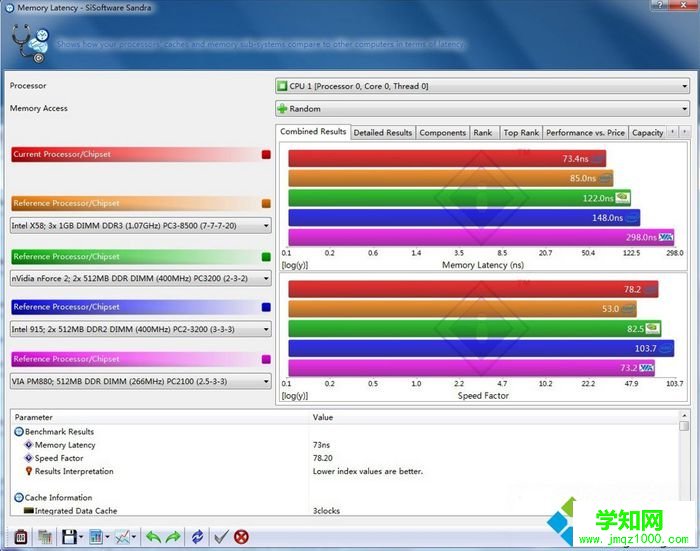Click the gray checkmark OK icon
Screen dimensions: 700x551
221,537
